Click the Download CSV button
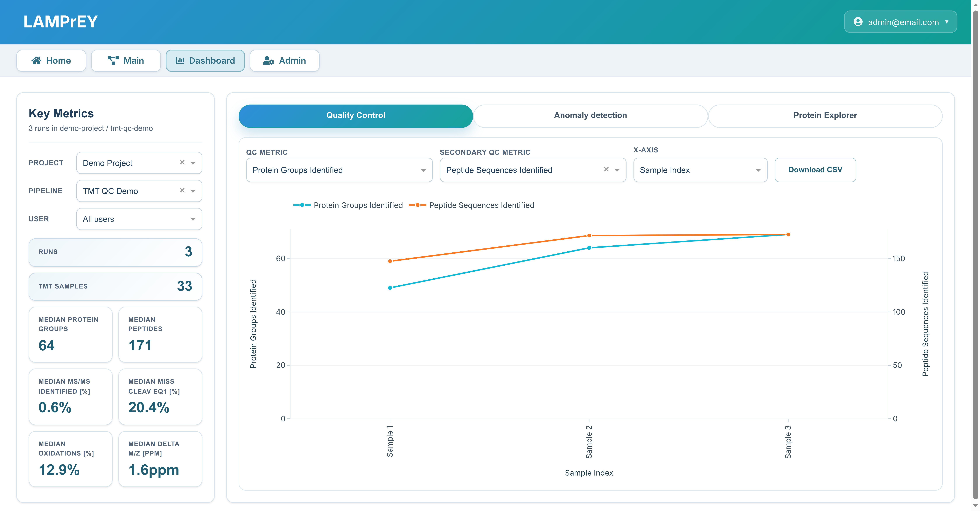The image size is (980, 511). point(815,170)
